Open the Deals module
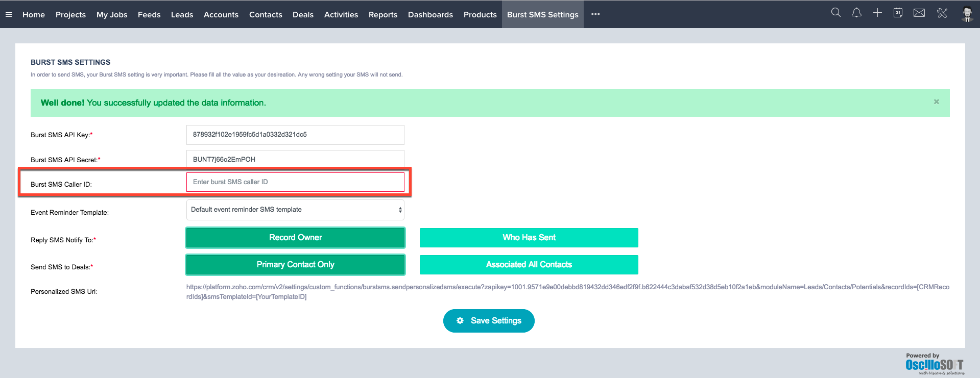 (x=303, y=15)
